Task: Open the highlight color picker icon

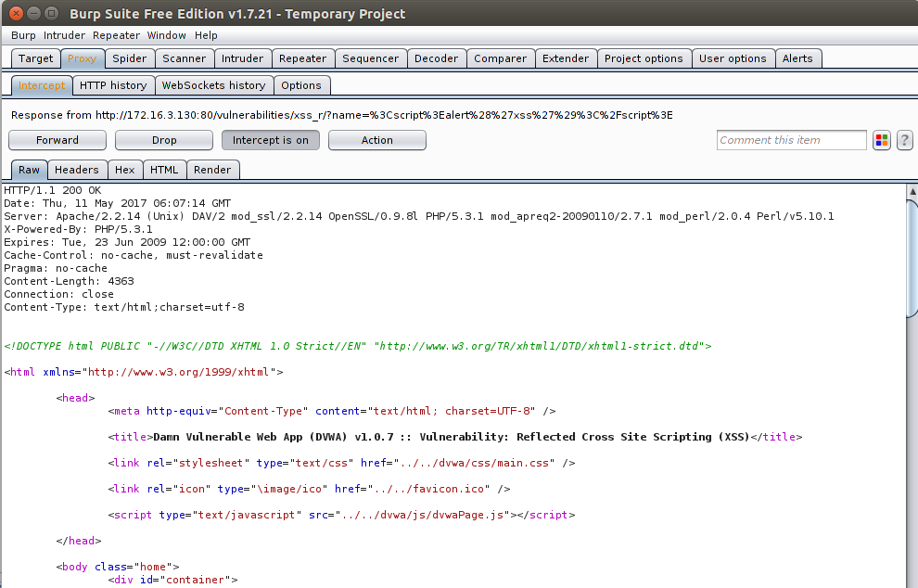Action: (x=882, y=140)
